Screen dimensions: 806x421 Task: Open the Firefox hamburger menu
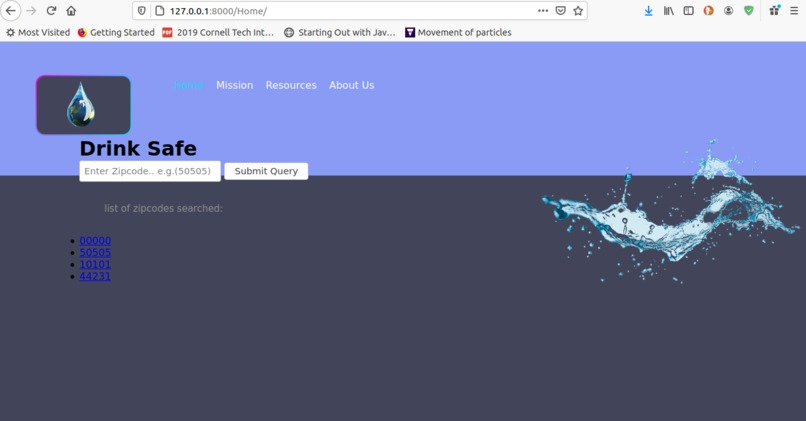pos(794,11)
